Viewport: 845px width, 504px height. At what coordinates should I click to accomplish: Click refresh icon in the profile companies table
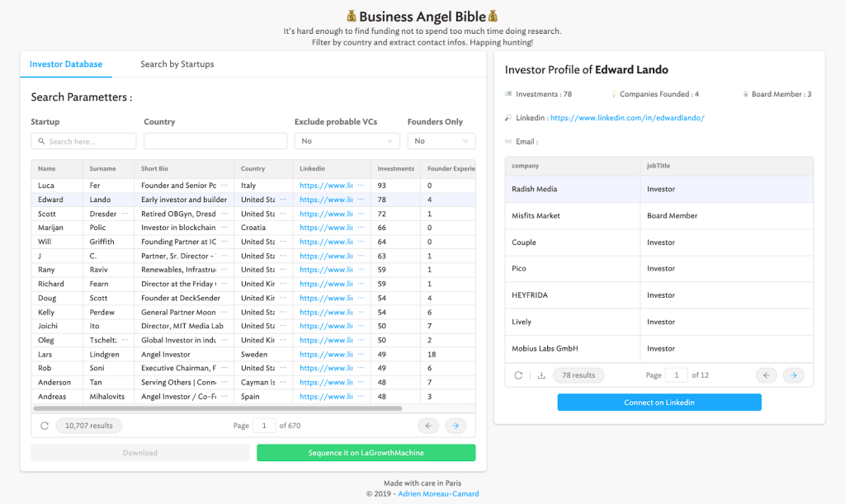coord(518,375)
